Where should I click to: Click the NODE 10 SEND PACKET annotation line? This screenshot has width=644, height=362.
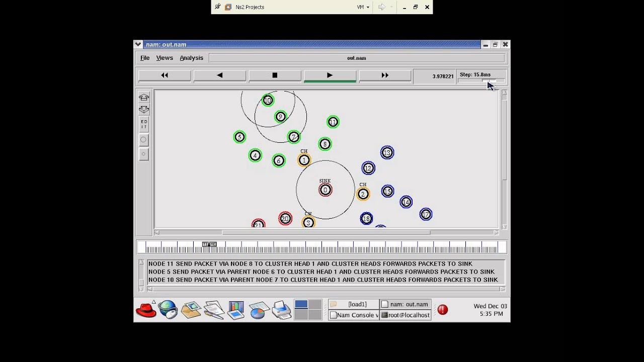(323, 280)
